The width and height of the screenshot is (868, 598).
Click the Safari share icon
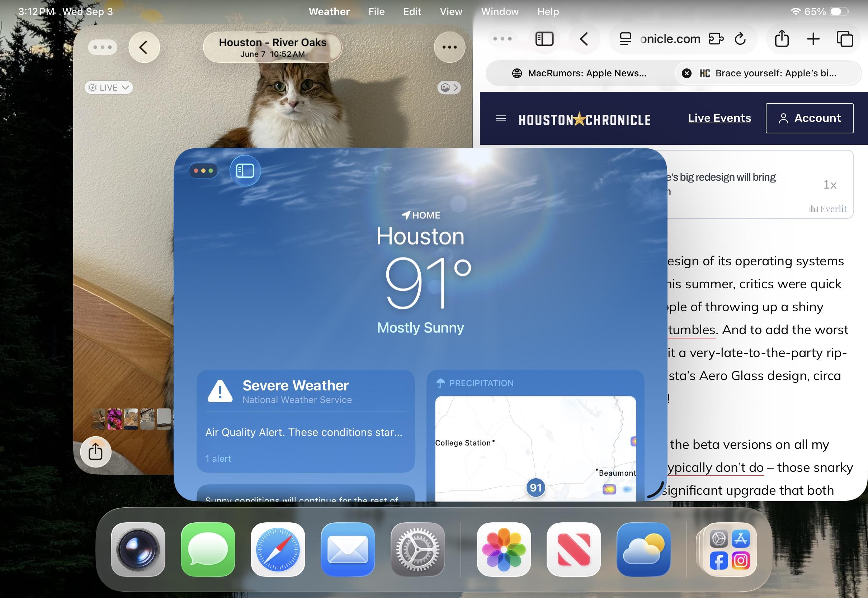coord(782,39)
